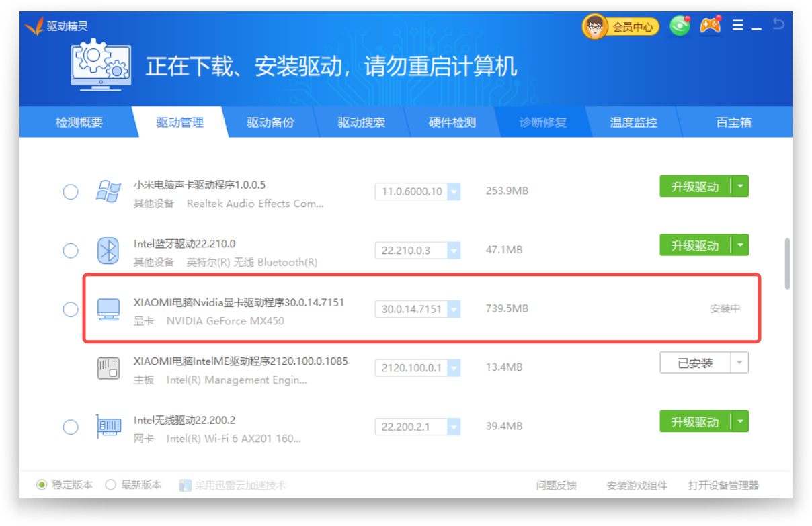This screenshot has height=526, width=812.
Task: Click 升级驱动 for Xiaomi sound card driver
Action: point(695,187)
